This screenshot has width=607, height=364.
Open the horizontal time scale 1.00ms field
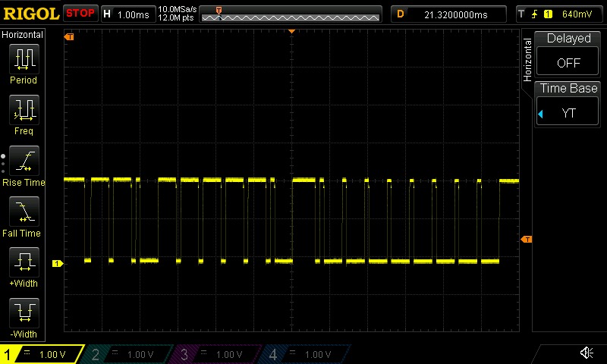point(127,14)
